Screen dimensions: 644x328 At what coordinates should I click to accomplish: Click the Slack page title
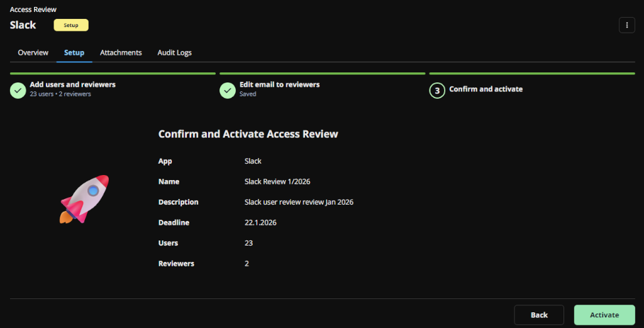coord(23,25)
